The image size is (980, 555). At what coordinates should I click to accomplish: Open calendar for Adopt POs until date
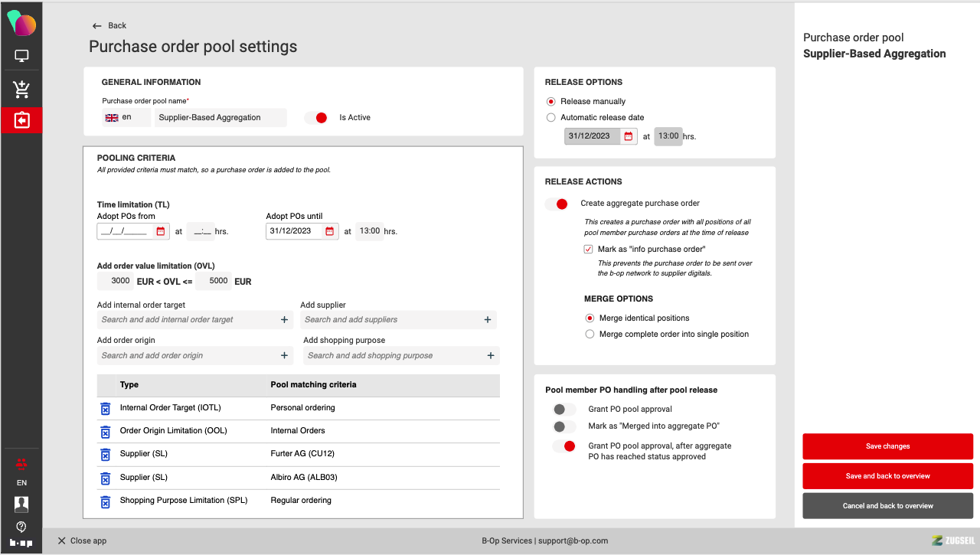coord(330,231)
